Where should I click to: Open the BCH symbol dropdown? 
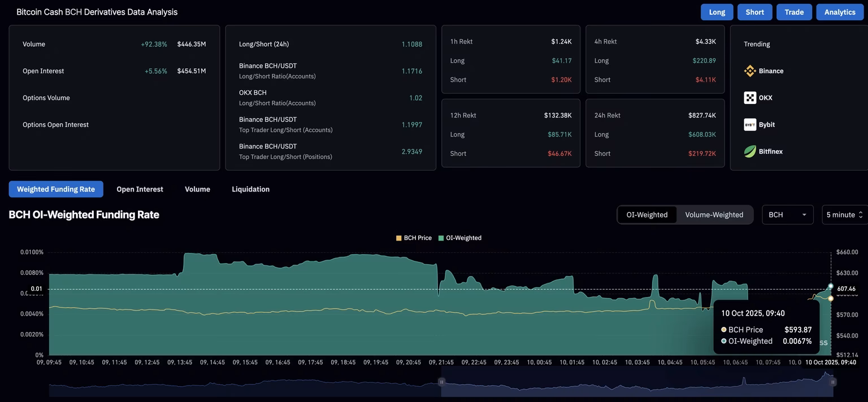point(787,213)
